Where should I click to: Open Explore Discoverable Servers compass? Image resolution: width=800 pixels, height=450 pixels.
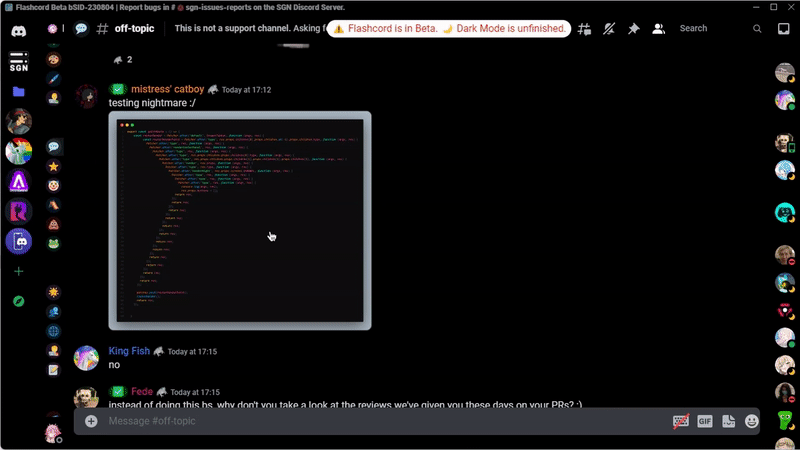tap(19, 302)
